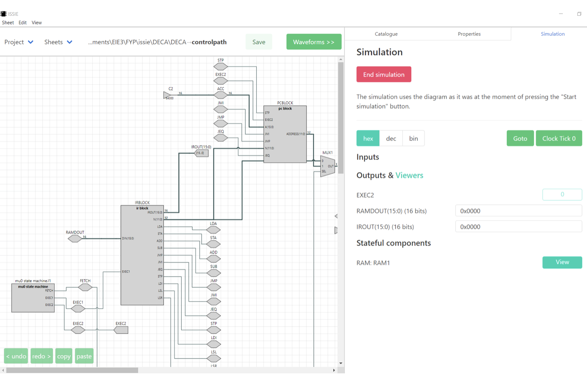Select the SUB output symbol
This screenshot has height=392, width=587.
point(213,273)
